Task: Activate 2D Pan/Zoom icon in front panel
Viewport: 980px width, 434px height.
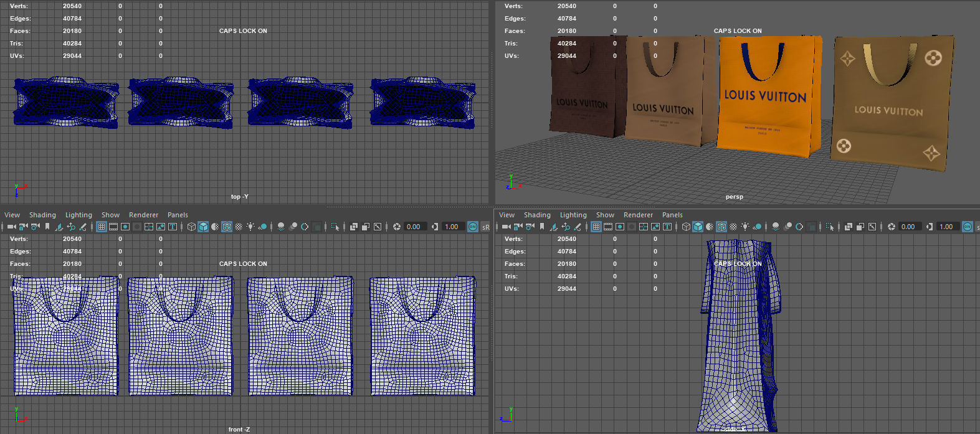Action: click(x=71, y=227)
